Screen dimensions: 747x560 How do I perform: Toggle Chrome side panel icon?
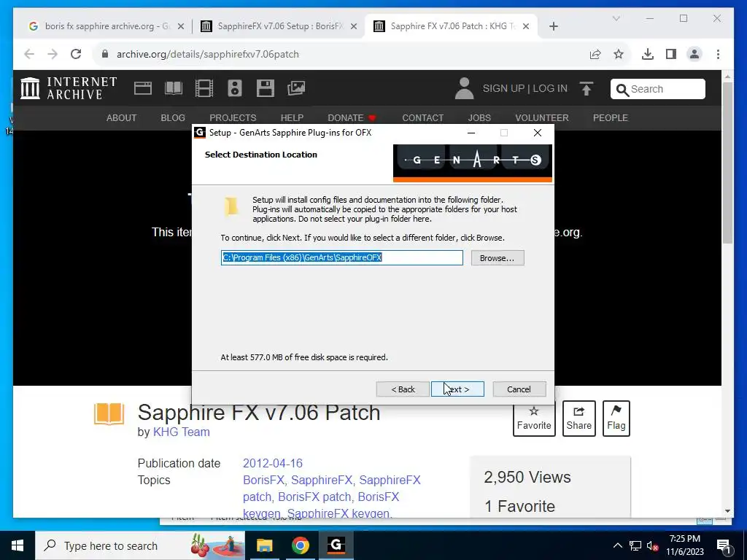pyautogui.click(x=671, y=54)
